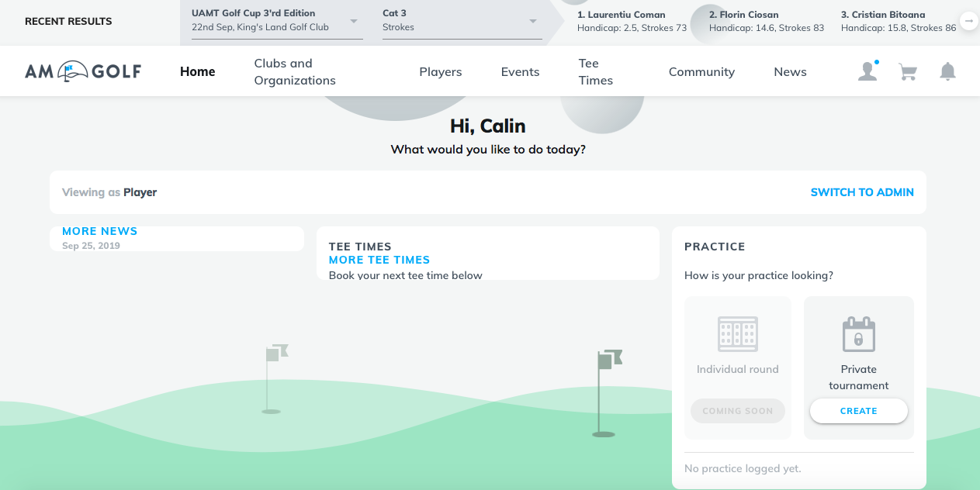Click the Switch to Admin link

[862, 192]
